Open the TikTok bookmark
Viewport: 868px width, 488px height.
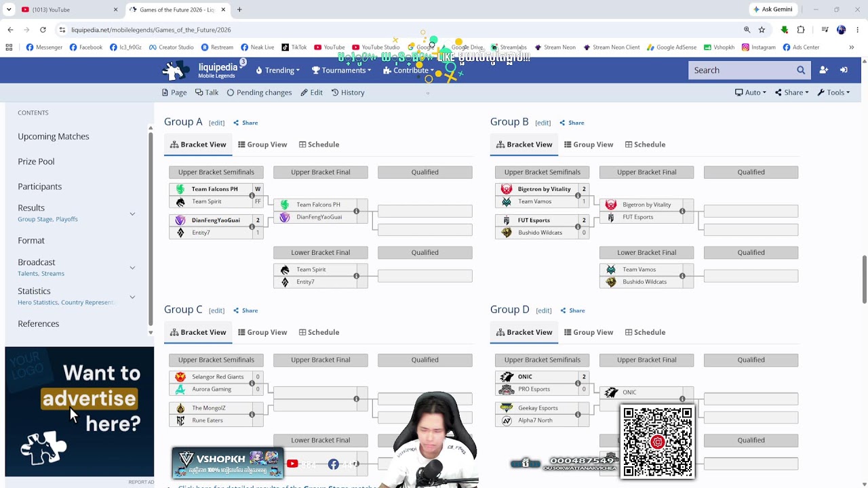click(x=294, y=47)
